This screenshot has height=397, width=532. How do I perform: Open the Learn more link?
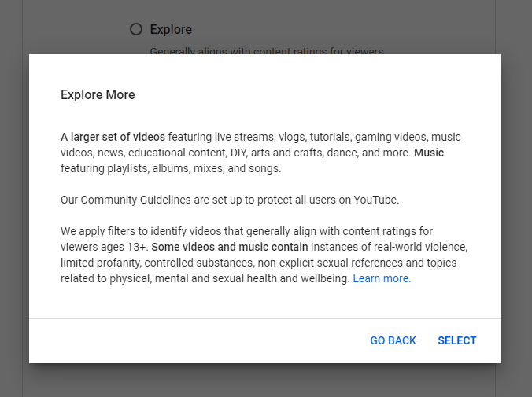(x=382, y=278)
